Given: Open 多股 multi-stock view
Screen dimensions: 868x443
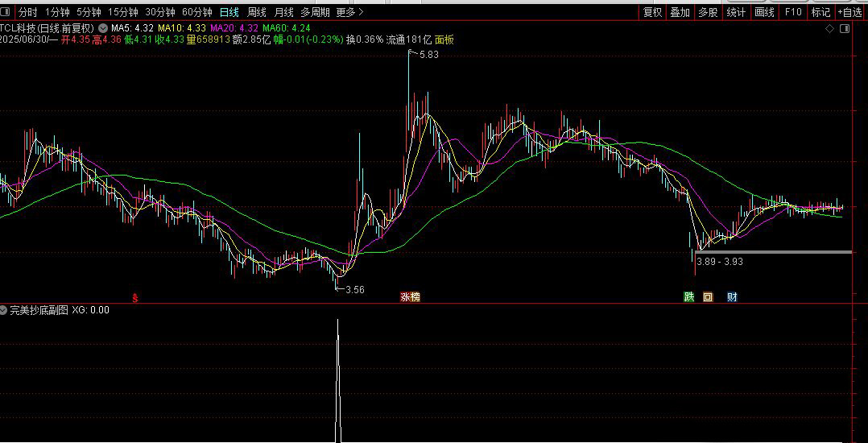Looking at the screenshot, I should coord(708,12).
